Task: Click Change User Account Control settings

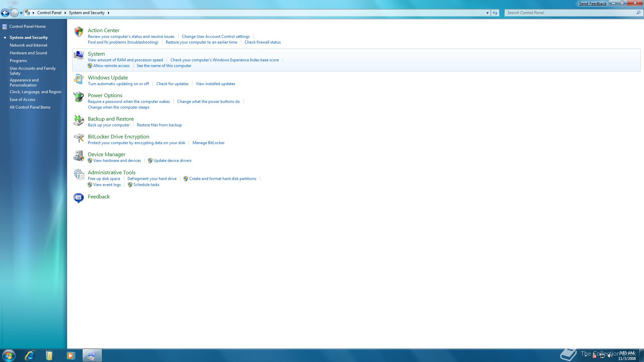Action: (216, 37)
